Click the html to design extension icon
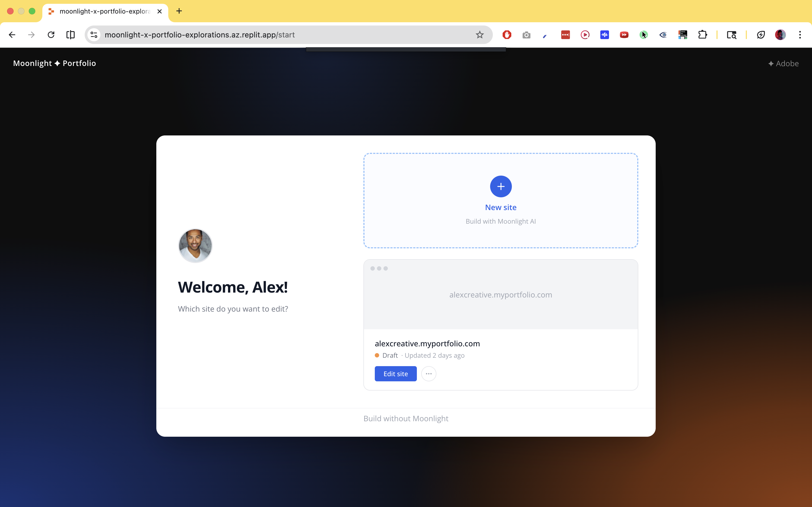This screenshot has height=507, width=812. pyautogui.click(x=683, y=35)
